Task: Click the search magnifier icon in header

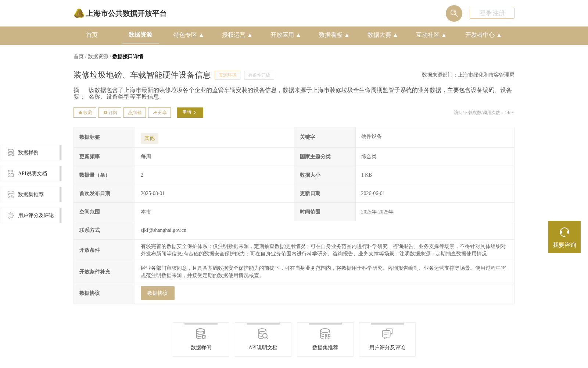Action: (x=454, y=13)
